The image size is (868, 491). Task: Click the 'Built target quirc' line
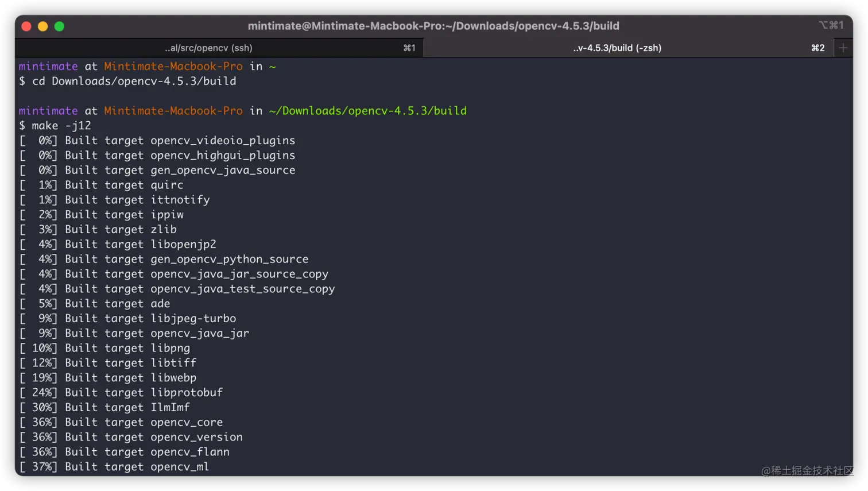101,185
